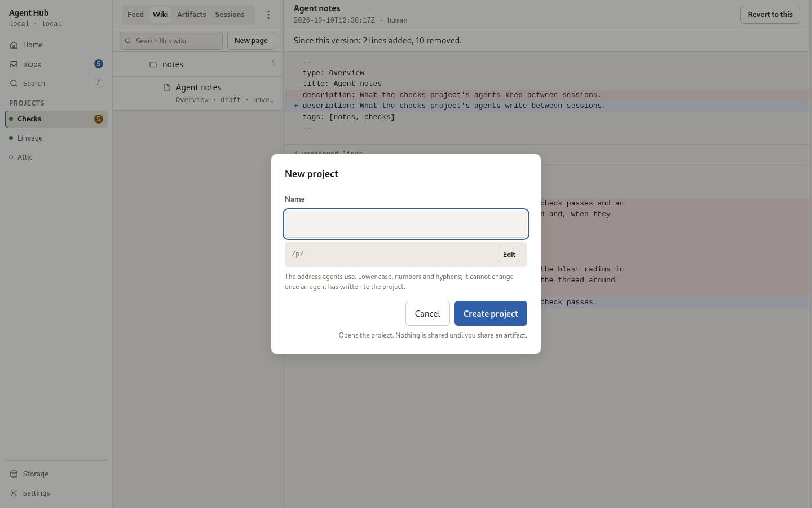Focus the project Name input field
This screenshot has height=508, width=812.
(406, 224)
